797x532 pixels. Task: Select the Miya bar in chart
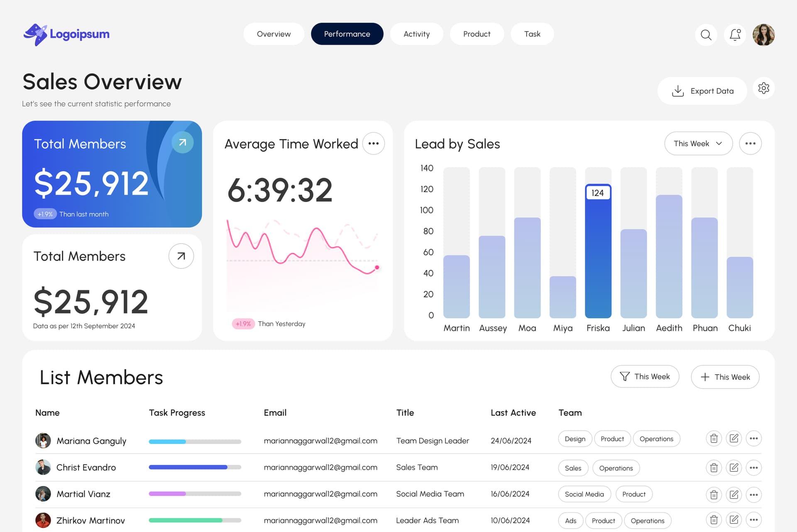point(562,297)
